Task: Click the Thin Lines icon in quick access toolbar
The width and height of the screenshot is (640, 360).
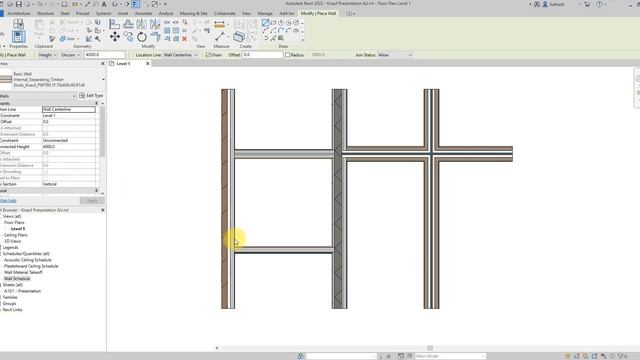Action: (x=136, y=4)
